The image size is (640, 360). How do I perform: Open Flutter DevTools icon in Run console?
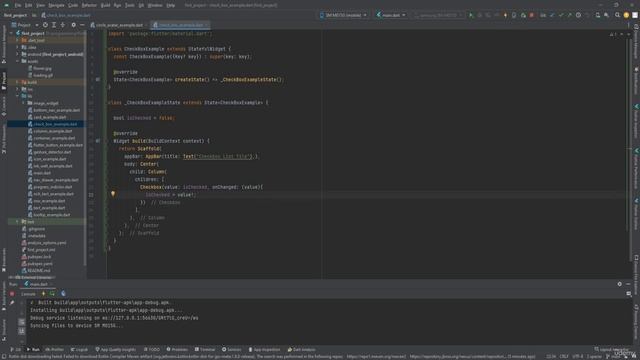pyautogui.click(x=63, y=294)
